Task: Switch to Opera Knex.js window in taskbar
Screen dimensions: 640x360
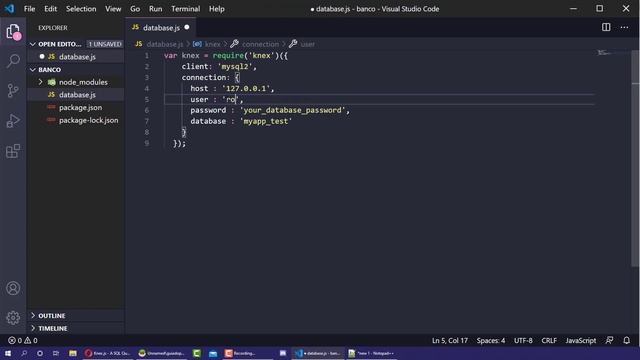Action: 108,353
